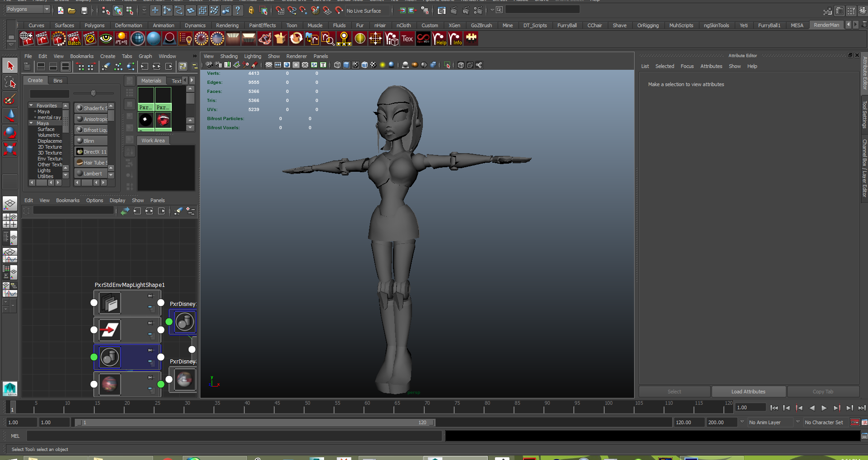Open the RenderMan shelf tab
868x460 pixels.
pos(826,25)
